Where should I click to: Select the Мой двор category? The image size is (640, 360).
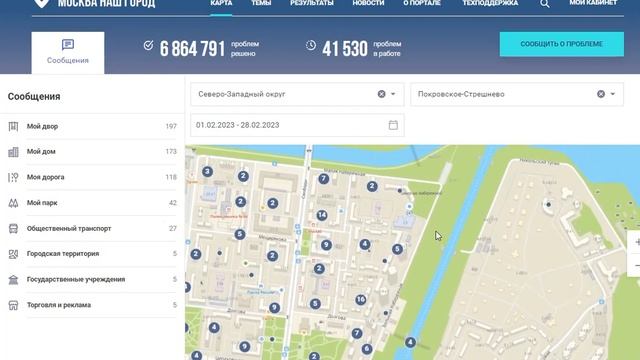pyautogui.click(x=92, y=127)
